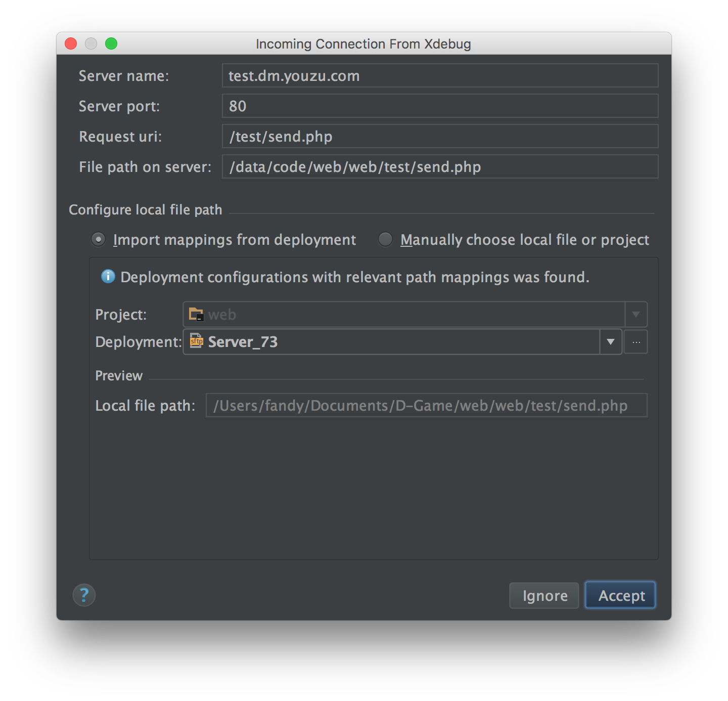
Task: Expand the Deployment dropdown arrow
Action: point(611,342)
